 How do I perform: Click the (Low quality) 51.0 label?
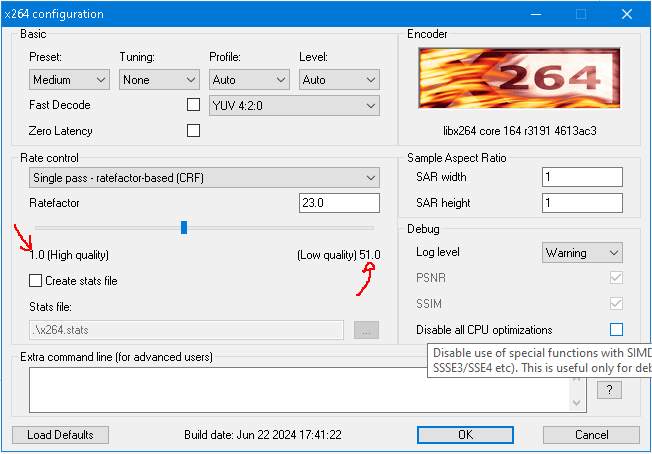(x=338, y=255)
